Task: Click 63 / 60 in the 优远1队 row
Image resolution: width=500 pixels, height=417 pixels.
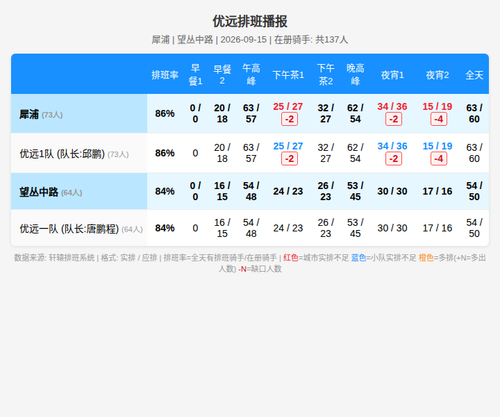Action: [x=474, y=153]
